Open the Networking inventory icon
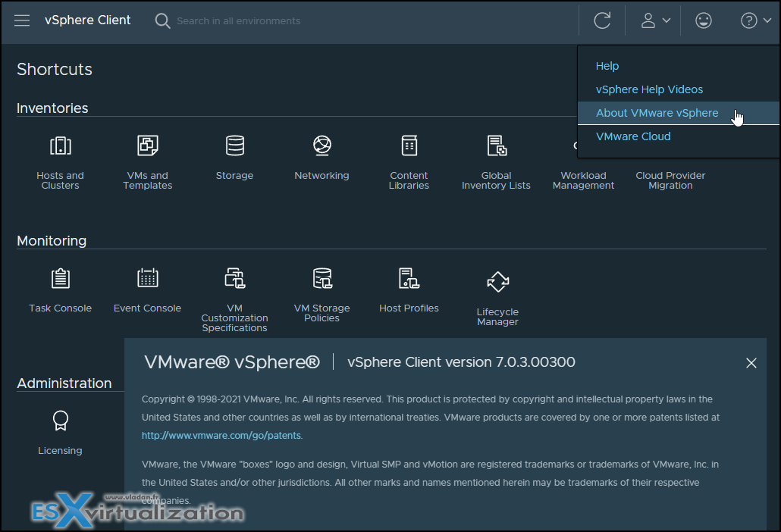The height and width of the screenshot is (532, 781). 321,146
